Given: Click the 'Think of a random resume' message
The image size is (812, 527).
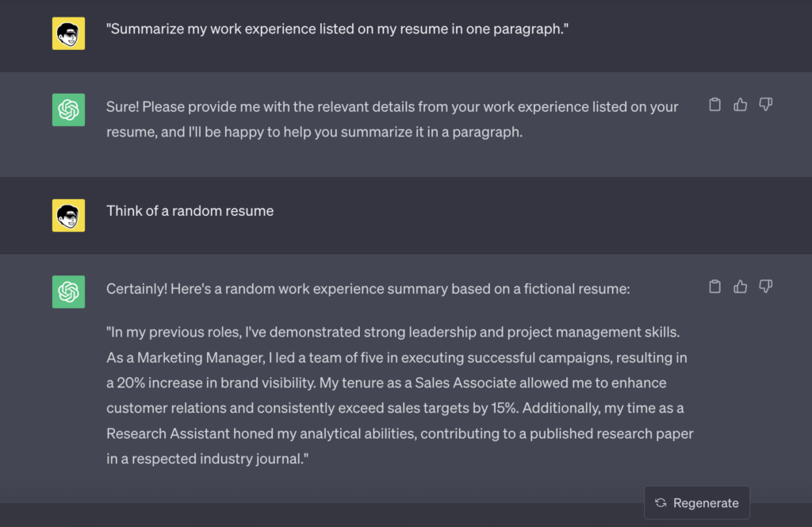Looking at the screenshot, I should (190, 211).
